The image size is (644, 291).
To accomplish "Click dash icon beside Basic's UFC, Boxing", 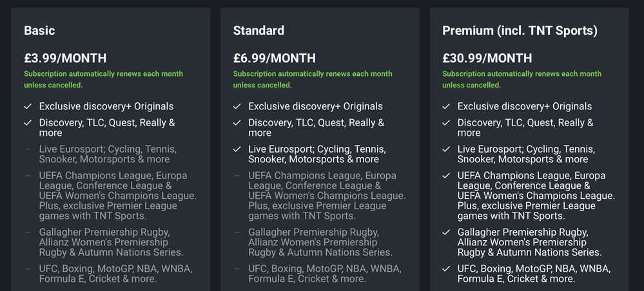I will point(28,270).
